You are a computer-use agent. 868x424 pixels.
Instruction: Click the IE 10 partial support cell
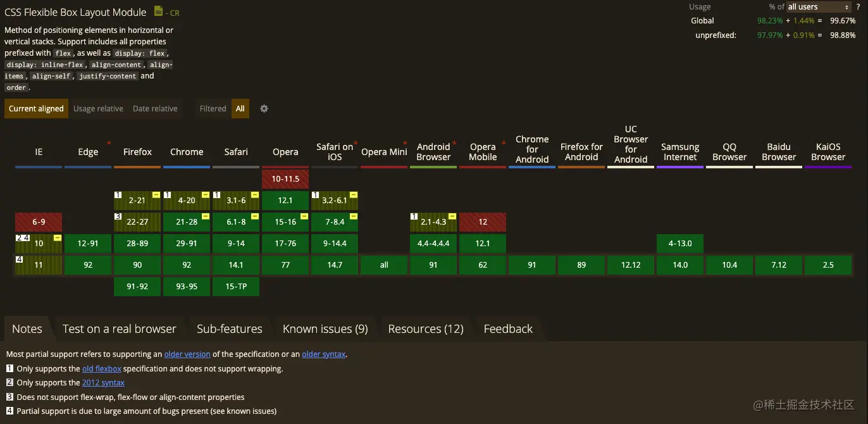coord(39,244)
